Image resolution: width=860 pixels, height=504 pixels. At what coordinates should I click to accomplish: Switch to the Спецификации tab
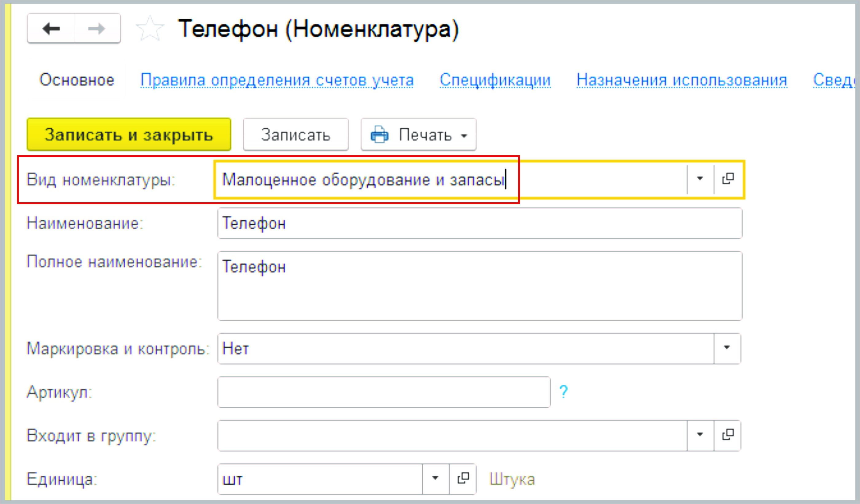(495, 80)
